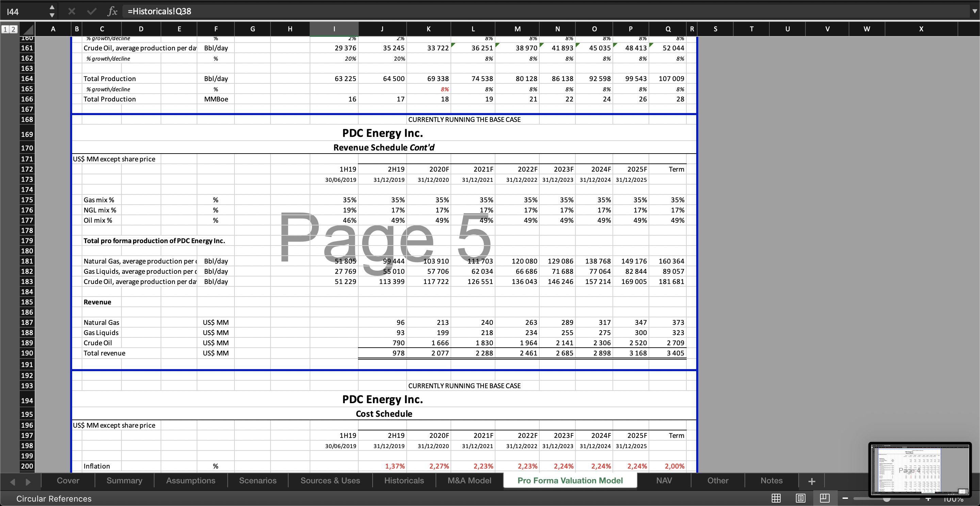Open the Summary sheet tab
The height and width of the screenshot is (506, 980).
tap(125, 480)
